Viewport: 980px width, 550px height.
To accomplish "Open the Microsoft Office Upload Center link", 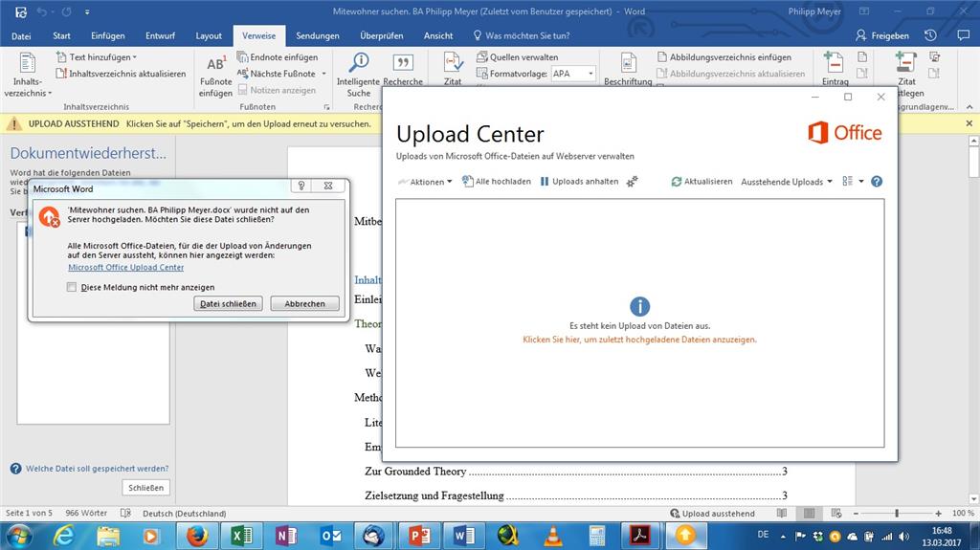I will (125, 267).
